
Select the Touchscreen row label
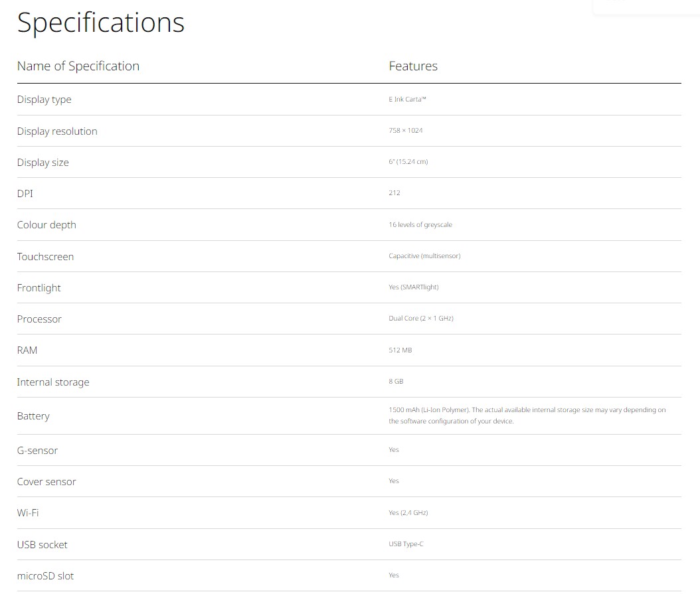pos(45,257)
